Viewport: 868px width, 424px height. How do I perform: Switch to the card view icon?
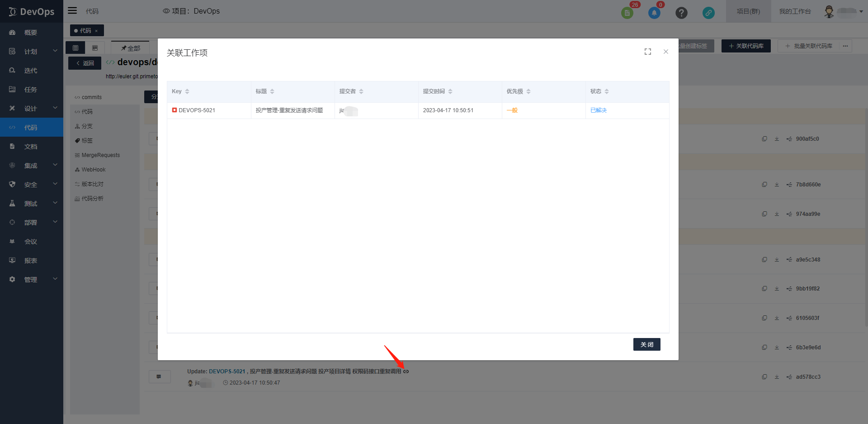95,48
